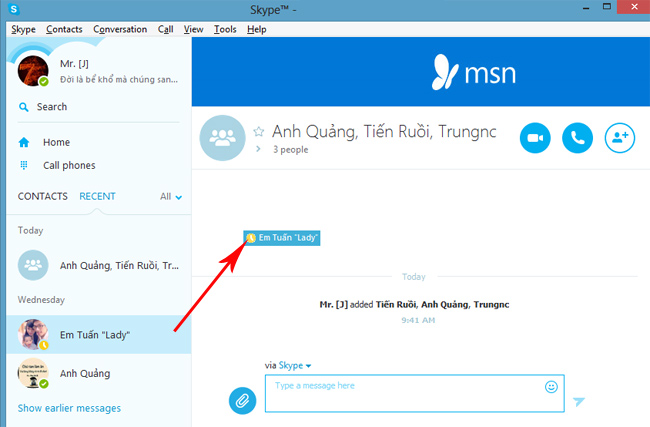Click Show earlier messages link
650x427 pixels.
pos(69,408)
